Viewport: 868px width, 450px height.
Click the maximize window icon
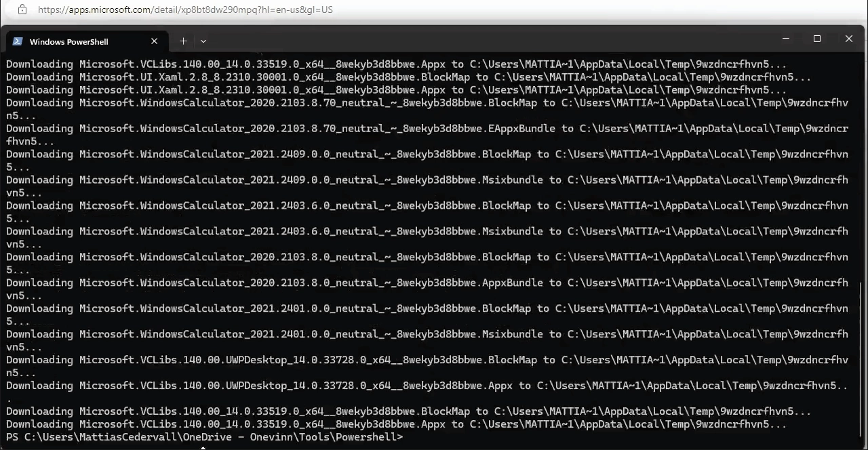pyautogui.click(x=817, y=39)
